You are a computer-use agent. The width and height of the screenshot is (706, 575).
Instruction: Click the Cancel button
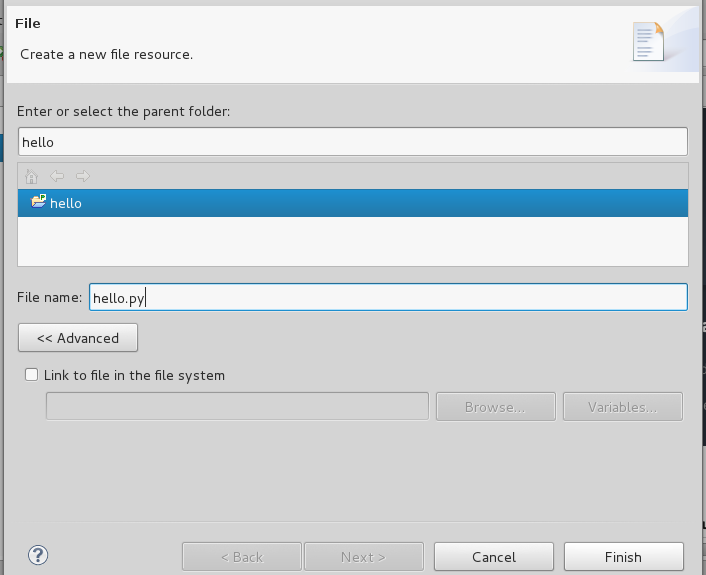tap(494, 557)
